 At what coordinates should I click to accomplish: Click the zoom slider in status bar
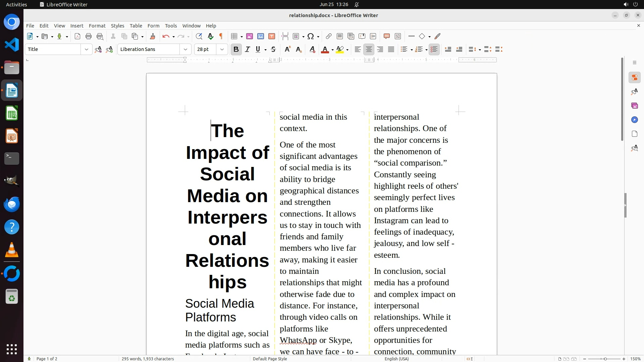605,359
